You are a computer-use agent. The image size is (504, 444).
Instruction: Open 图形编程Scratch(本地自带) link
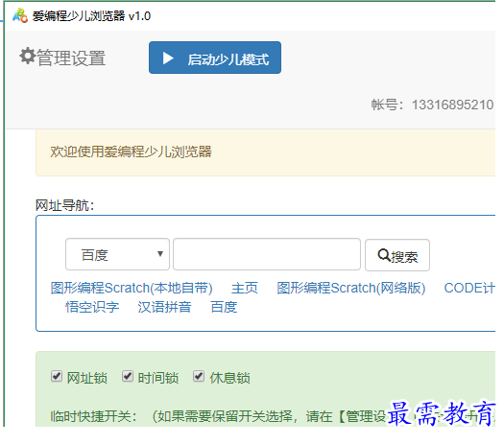coord(132,288)
